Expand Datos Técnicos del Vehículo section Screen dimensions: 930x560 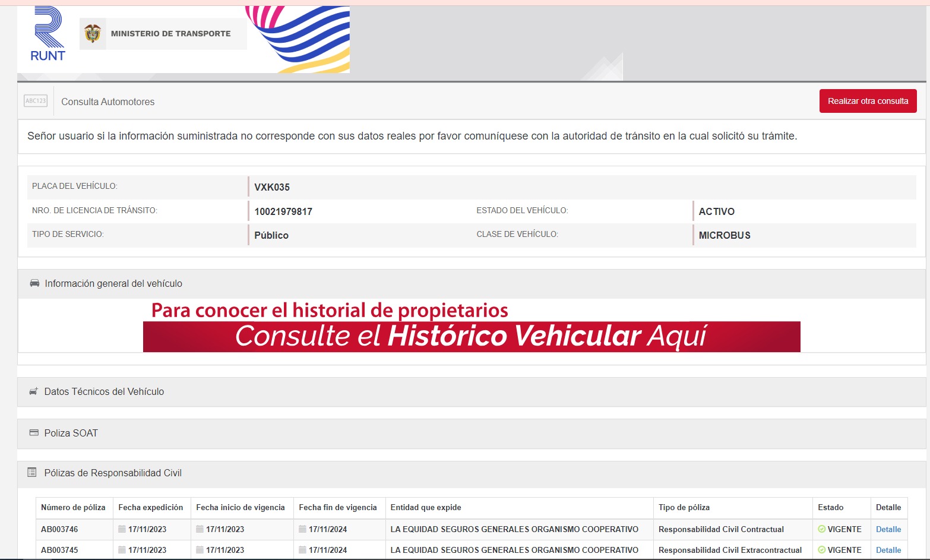[104, 392]
